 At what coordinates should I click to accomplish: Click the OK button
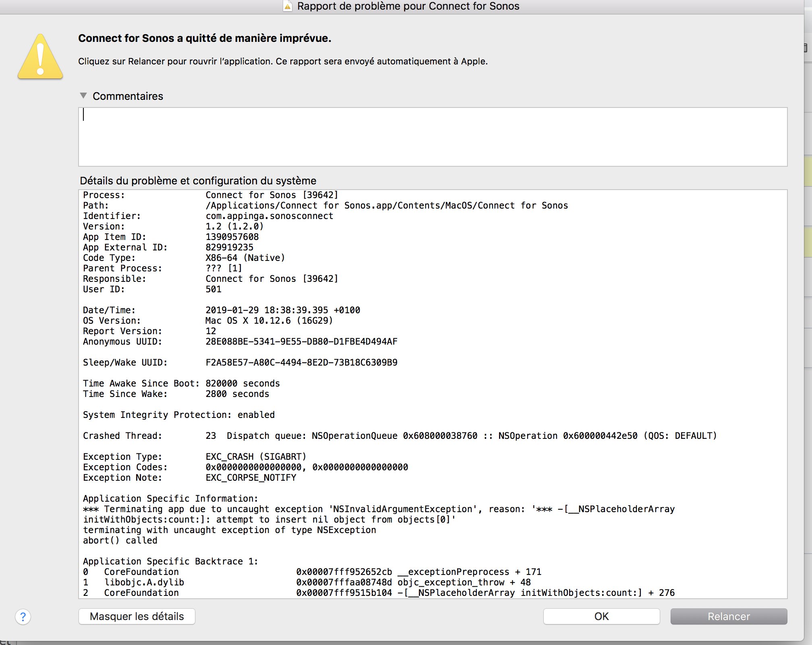tap(601, 616)
